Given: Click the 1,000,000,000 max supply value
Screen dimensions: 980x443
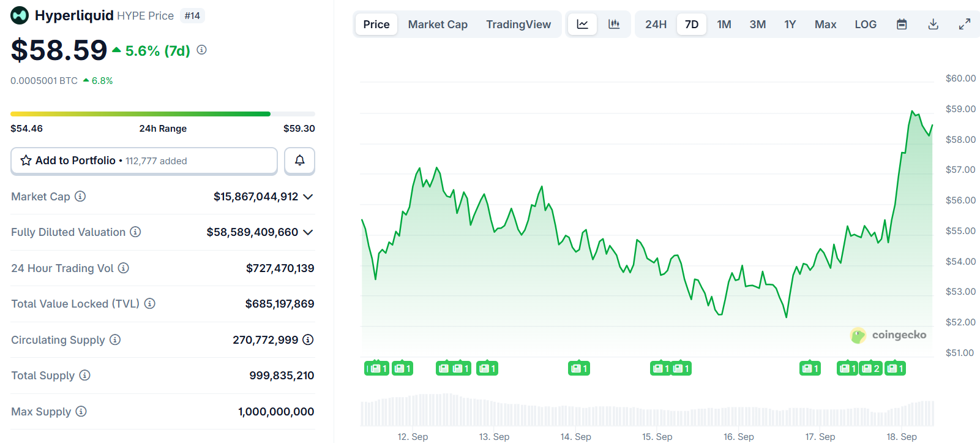Looking at the screenshot, I should pos(276,412).
